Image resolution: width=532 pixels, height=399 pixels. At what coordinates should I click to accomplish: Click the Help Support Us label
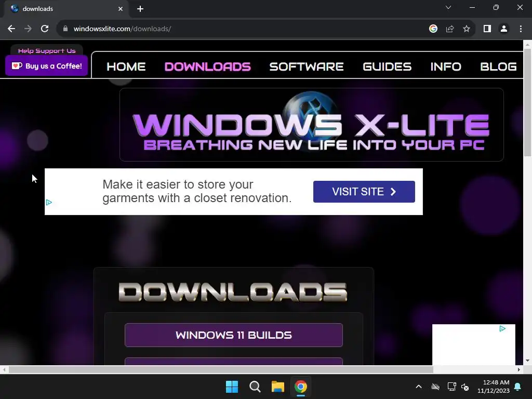[x=47, y=51]
